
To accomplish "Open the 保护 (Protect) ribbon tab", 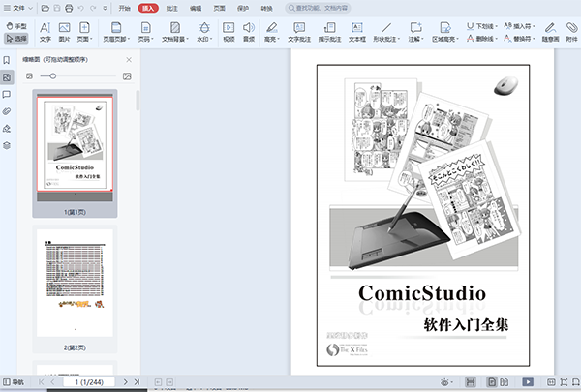I will click(x=243, y=7).
